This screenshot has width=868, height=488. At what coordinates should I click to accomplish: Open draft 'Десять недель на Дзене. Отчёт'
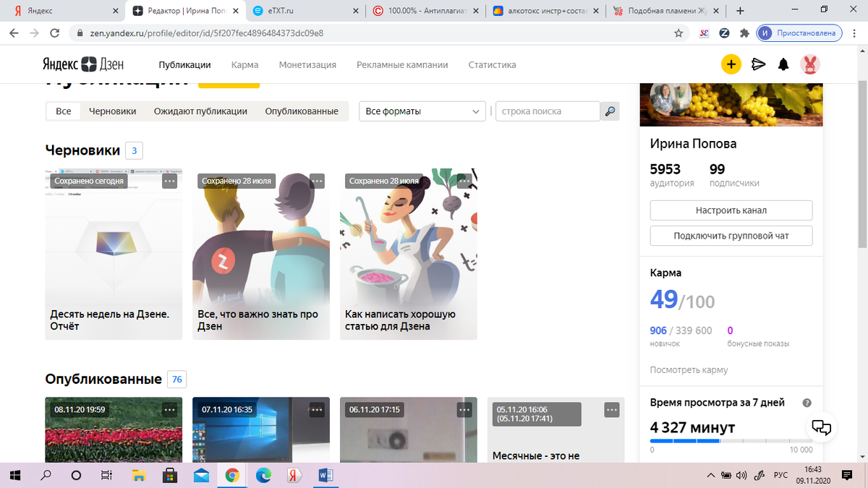pos(114,254)
